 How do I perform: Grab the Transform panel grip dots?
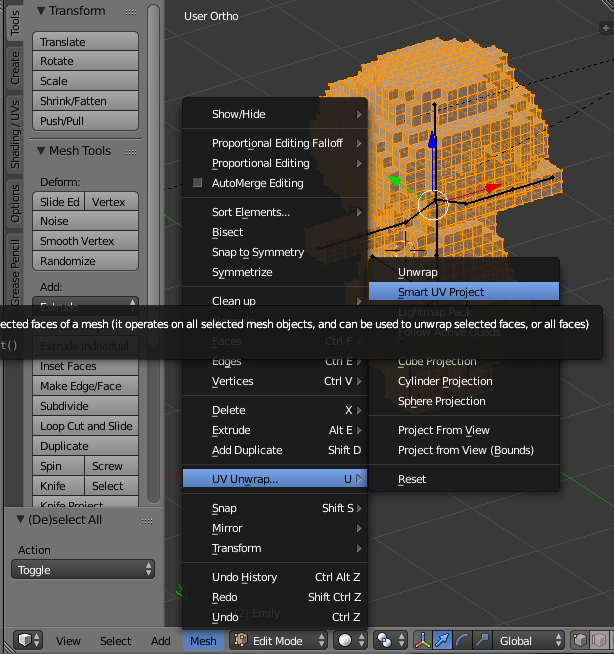click(x=131, y=12)
